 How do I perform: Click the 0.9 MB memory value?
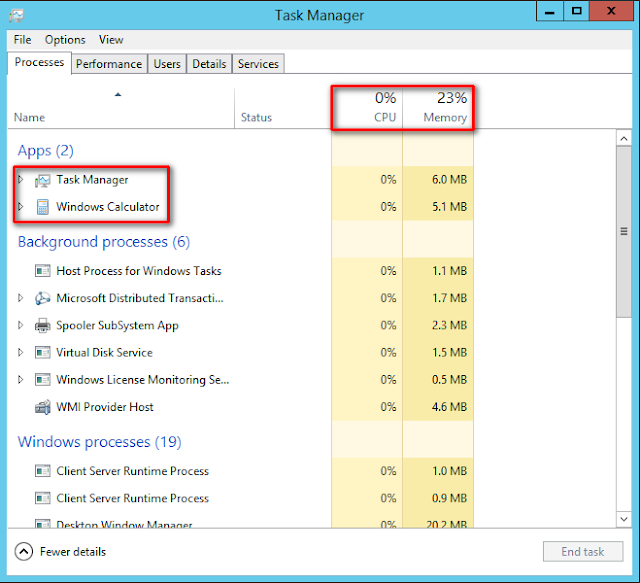[x=449, y=498]
